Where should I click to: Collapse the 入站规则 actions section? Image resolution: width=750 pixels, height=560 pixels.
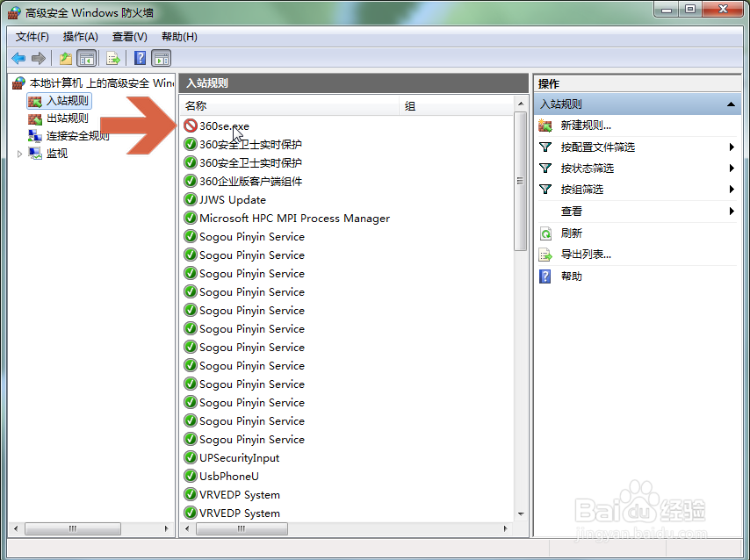coord(731,104)
